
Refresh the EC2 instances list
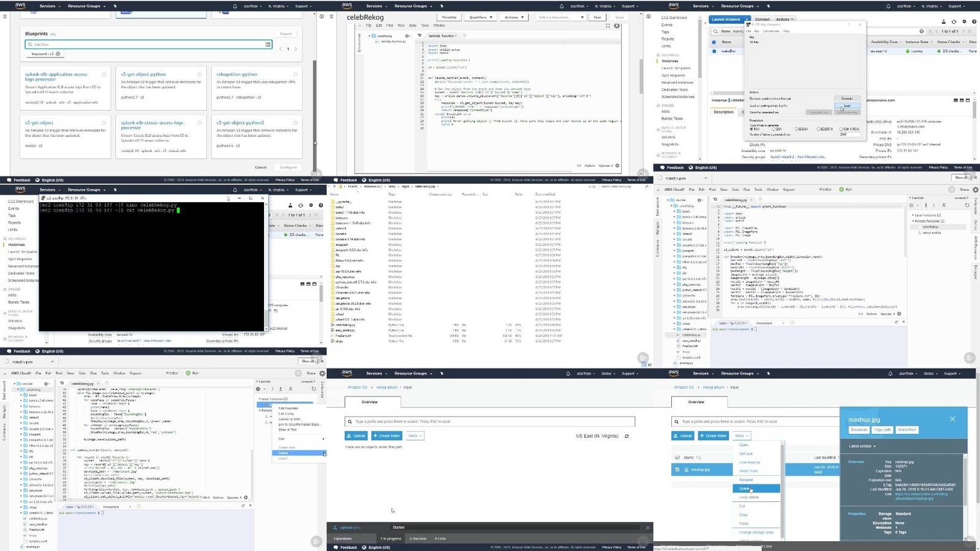click(953, 22)
